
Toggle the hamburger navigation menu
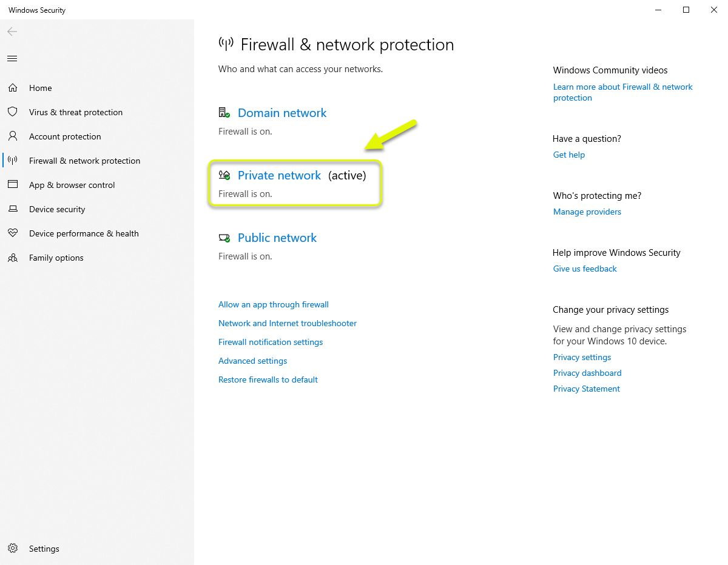(12, 59)
